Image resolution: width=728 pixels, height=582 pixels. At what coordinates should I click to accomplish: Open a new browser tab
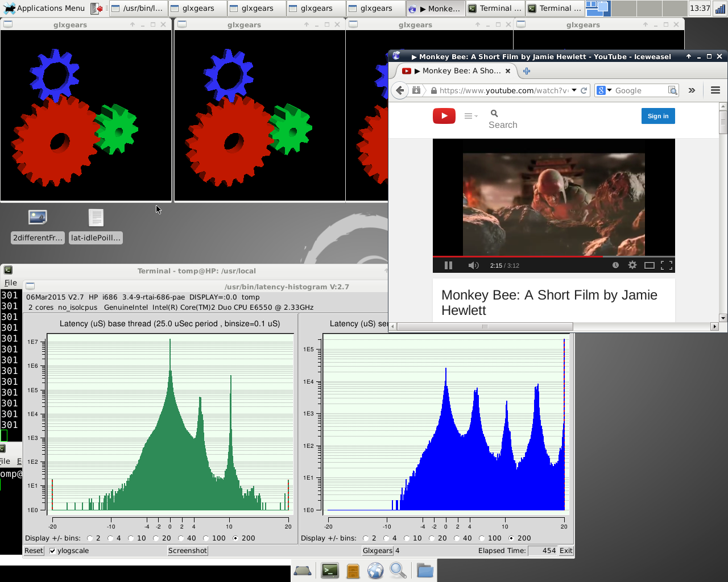[526, 71]
